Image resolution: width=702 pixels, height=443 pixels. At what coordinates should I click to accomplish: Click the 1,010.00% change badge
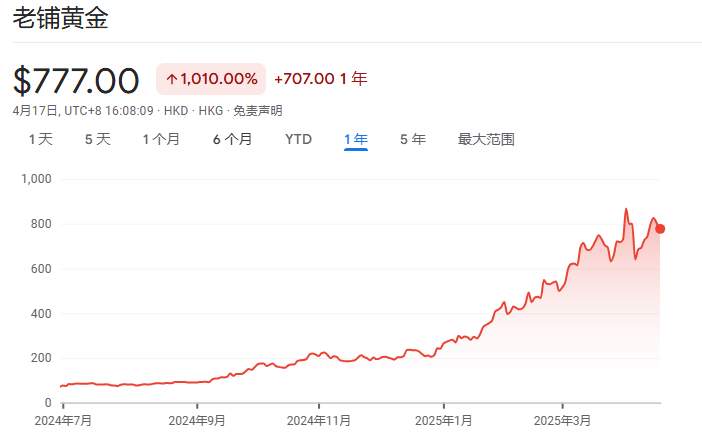pyautogui.click(x=211, y=79)
